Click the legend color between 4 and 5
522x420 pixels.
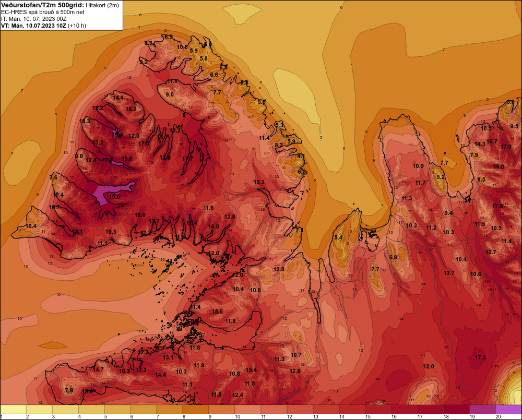(x=91, y=410)
